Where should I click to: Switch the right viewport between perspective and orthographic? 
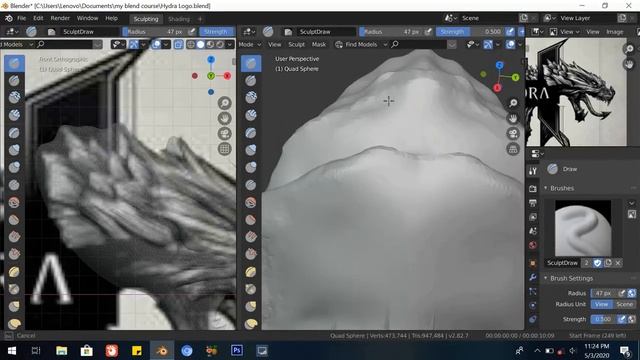[513, 149]
